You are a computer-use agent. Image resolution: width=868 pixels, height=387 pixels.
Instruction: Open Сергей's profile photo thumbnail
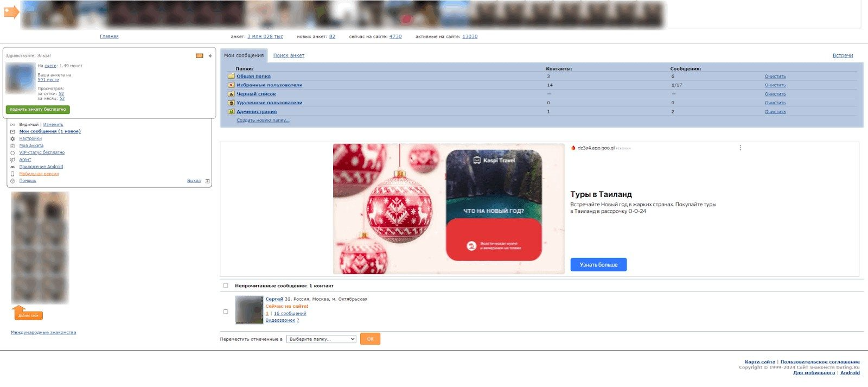click(x=249, y=310)
